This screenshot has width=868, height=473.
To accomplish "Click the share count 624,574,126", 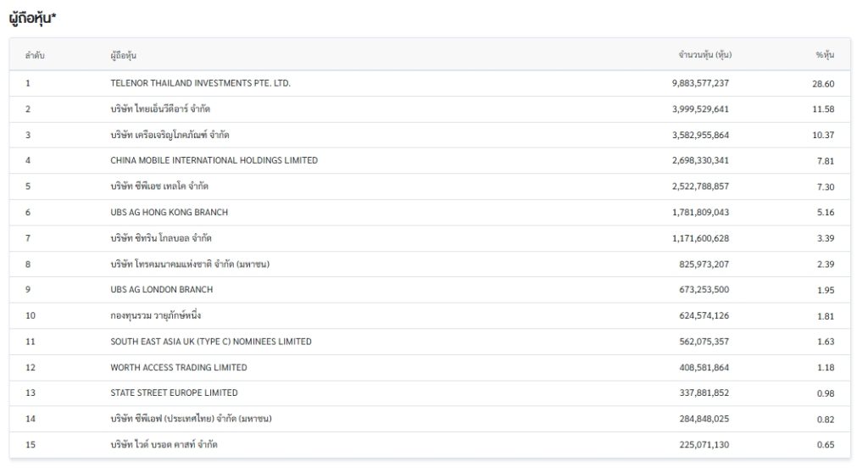I will (704, 315).
